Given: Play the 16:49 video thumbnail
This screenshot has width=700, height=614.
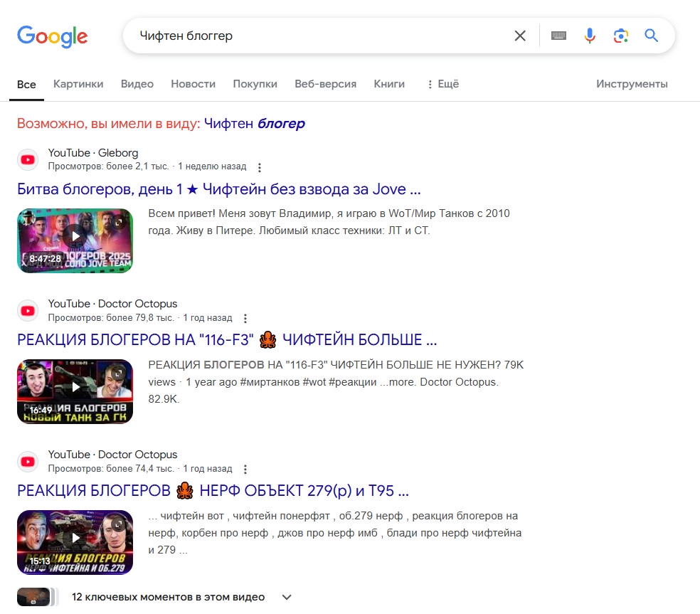Looking at the screenshot, I should (x=75, y=391).
